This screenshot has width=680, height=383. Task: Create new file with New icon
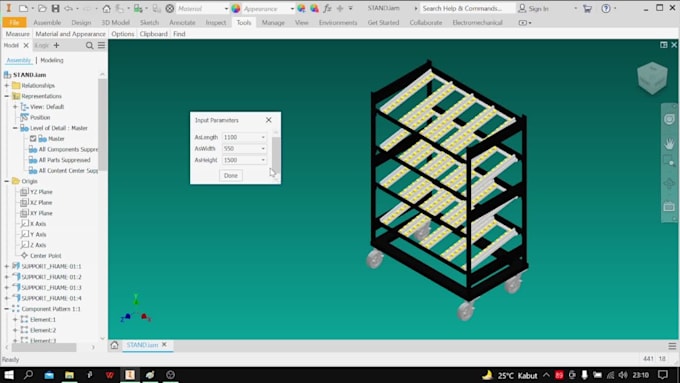pos(23,8)
